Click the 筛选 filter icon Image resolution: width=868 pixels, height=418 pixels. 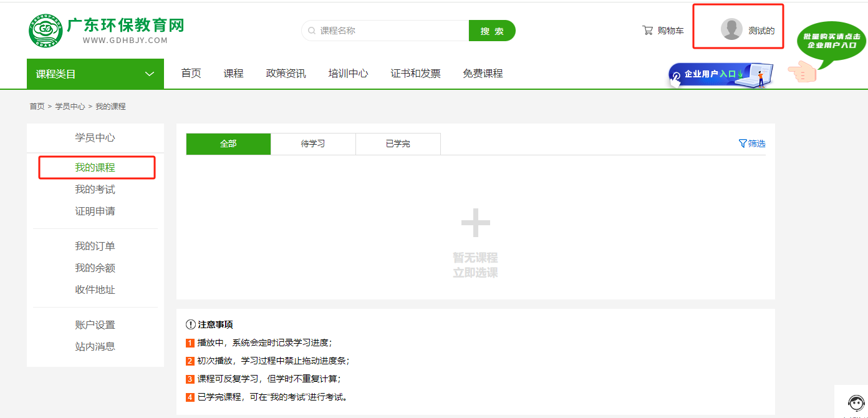click(743, 143)
